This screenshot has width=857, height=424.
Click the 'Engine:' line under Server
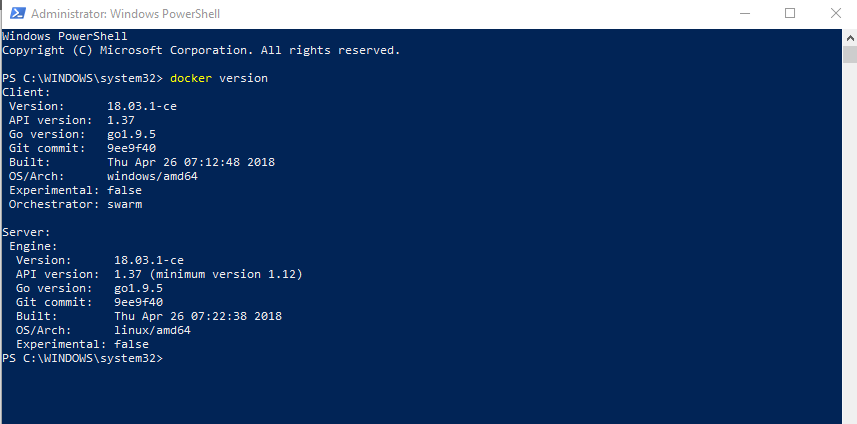tap(33, 246)
